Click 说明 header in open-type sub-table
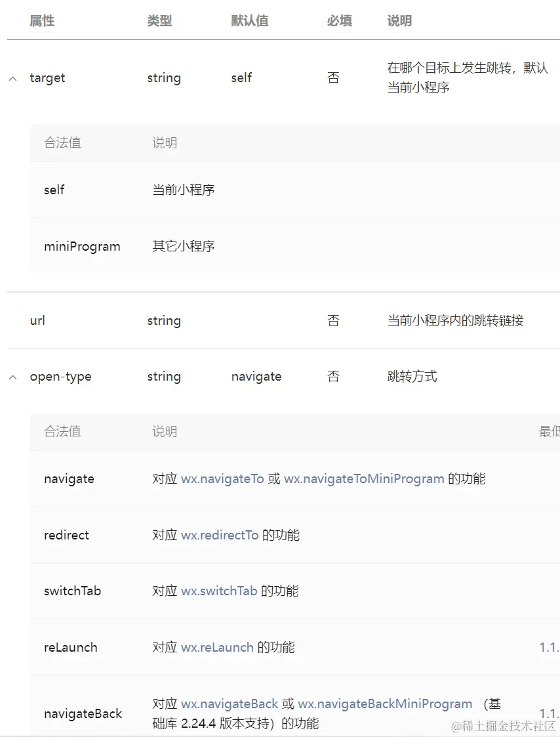Screen dimensions: 560x737 coord(165,431)
